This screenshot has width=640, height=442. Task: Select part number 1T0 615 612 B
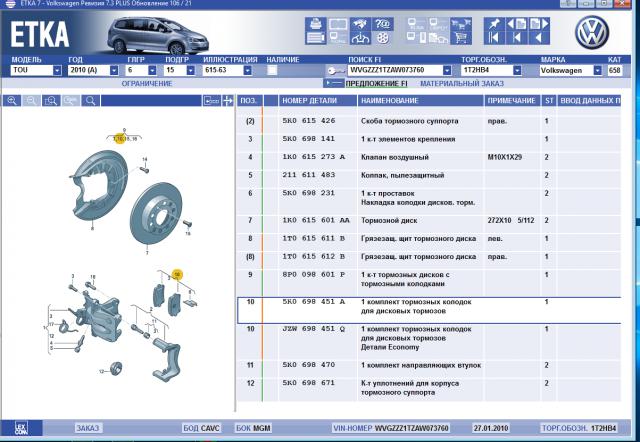(x=313, y=256)
